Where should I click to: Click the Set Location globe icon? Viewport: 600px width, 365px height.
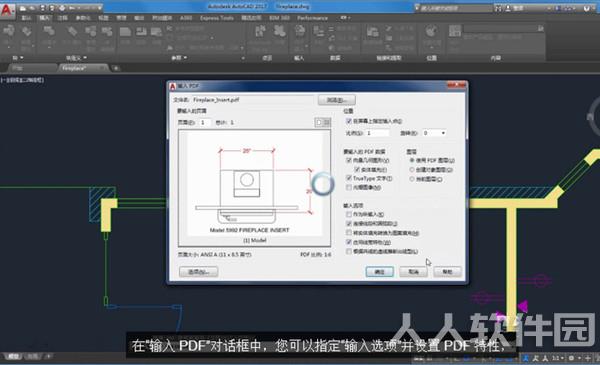431,31
